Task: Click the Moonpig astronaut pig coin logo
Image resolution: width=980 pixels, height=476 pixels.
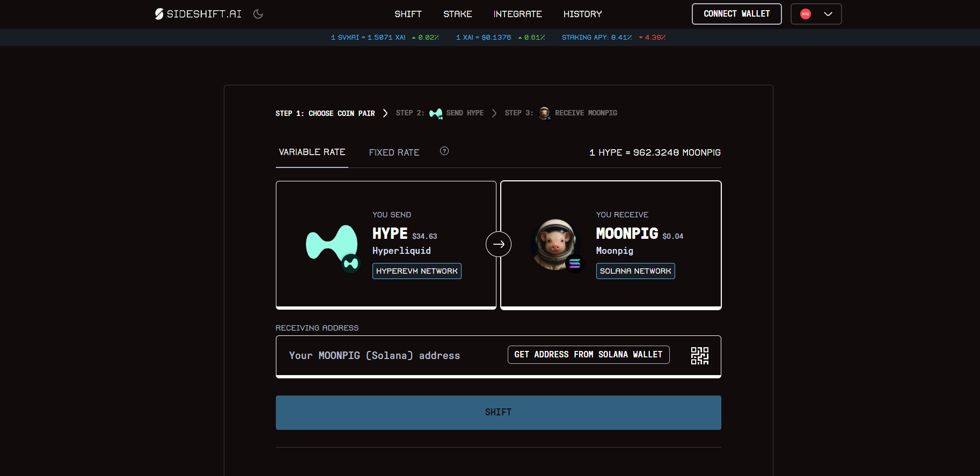Action: pyautogui.click(x=555, y=244)
